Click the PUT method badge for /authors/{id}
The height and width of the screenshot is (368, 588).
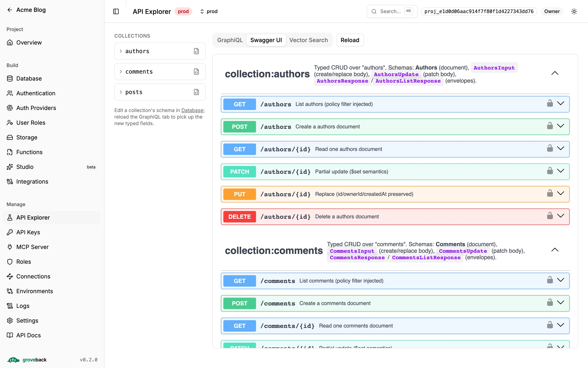coord(239,194)
